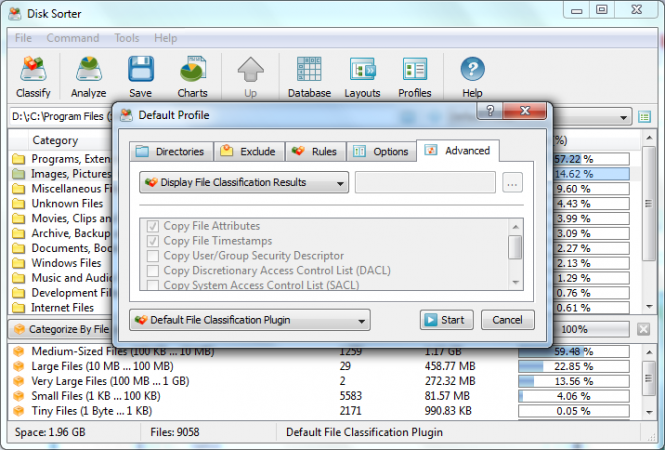Open Display File Classification Results dropdown
665x450 pixels.
click(x=244, y=182)
